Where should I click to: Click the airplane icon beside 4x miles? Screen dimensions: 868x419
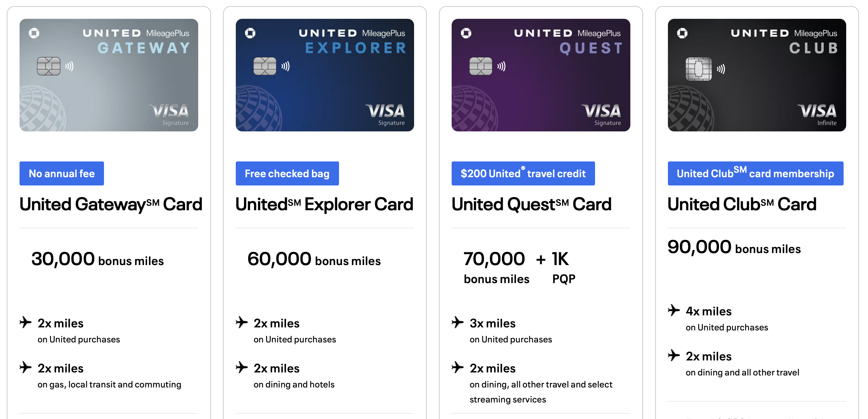click(x=674, y=310)
